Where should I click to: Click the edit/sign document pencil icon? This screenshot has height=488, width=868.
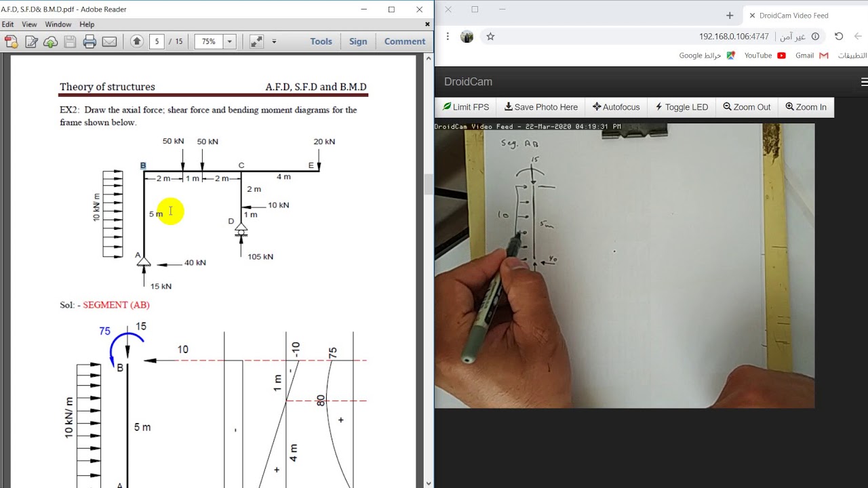click(31, 42)
